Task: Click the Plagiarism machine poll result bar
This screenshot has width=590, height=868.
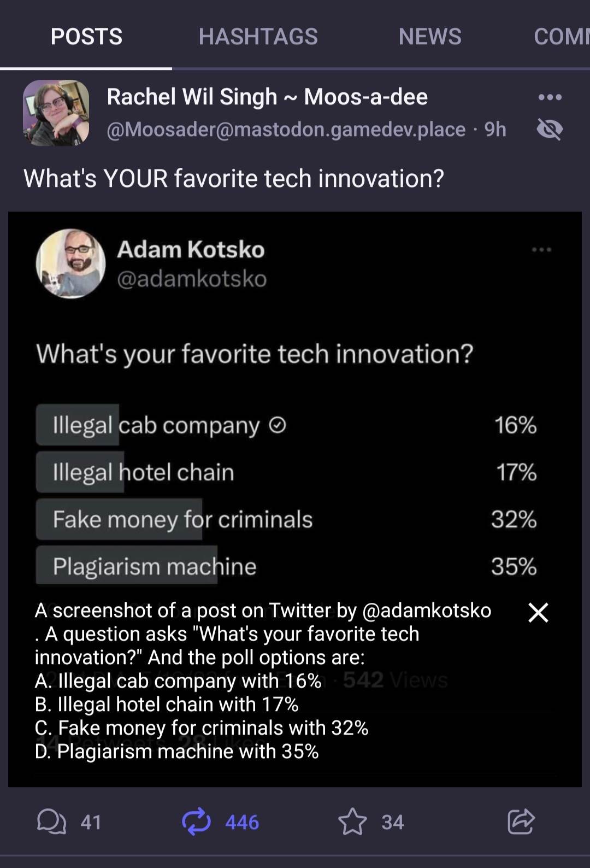Action: (x=155, y=566)
